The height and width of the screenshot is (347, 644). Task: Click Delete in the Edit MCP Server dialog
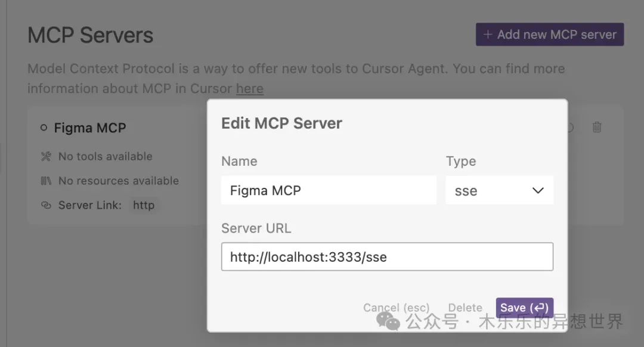[465, 308]
